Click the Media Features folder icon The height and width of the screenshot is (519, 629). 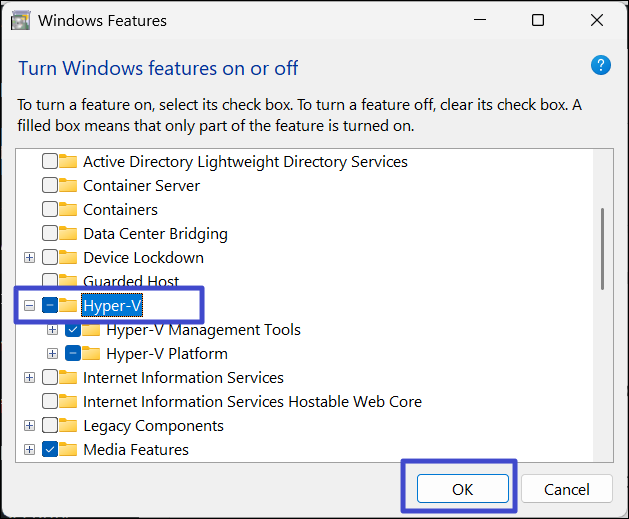point(69,449)
